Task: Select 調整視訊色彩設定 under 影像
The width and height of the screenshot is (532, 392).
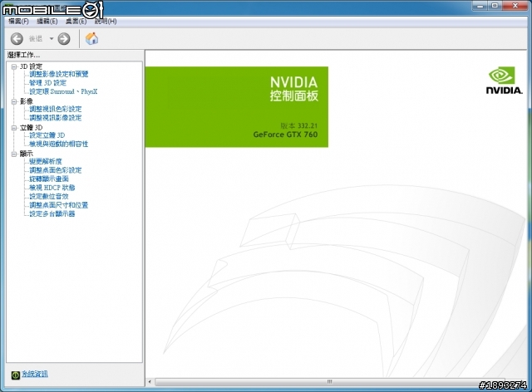Action: pyautogui.click(x=56, y=109)
